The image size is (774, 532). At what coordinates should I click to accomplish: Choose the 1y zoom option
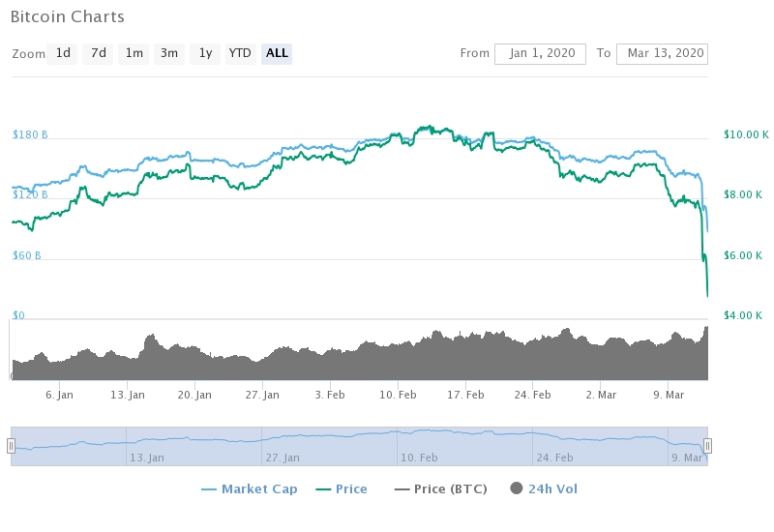(205, 53)
